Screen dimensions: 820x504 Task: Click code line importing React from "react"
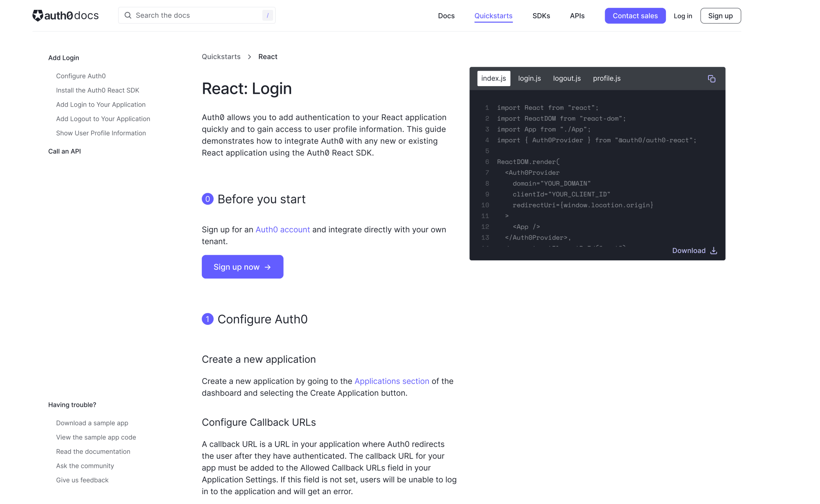tap(548, 108)
